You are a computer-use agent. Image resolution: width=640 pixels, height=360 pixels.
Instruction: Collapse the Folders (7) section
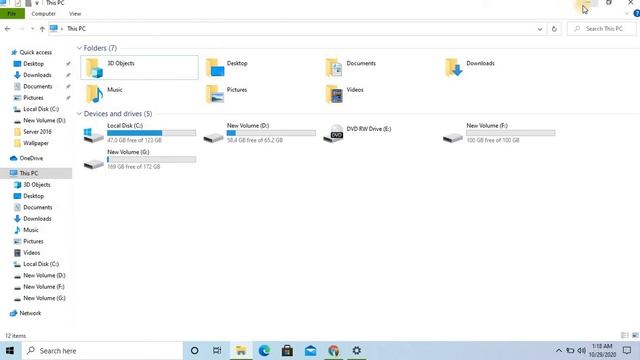[79, 48]
